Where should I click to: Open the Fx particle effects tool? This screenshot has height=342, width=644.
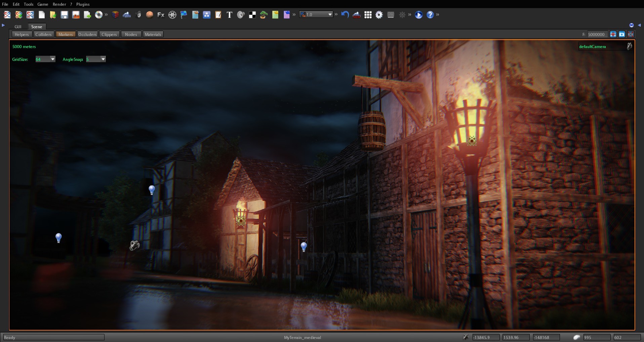tap(160, 15)
